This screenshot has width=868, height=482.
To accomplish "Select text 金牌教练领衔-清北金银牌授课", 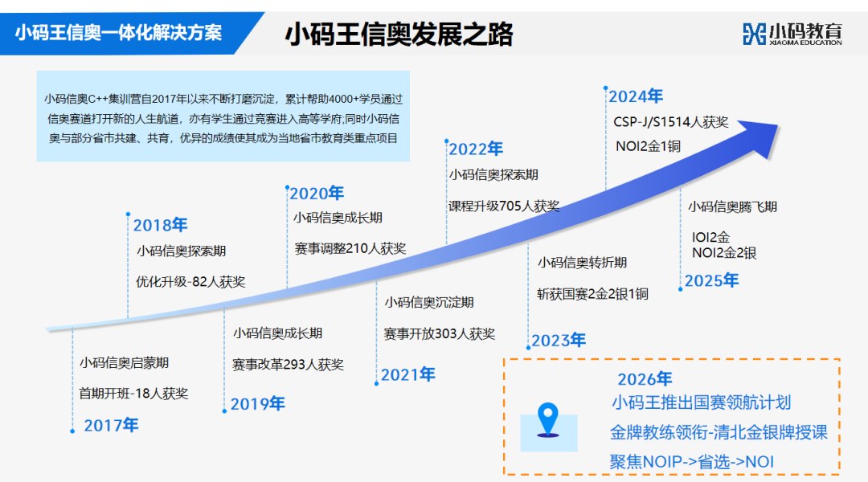I will tap(719, 432).
